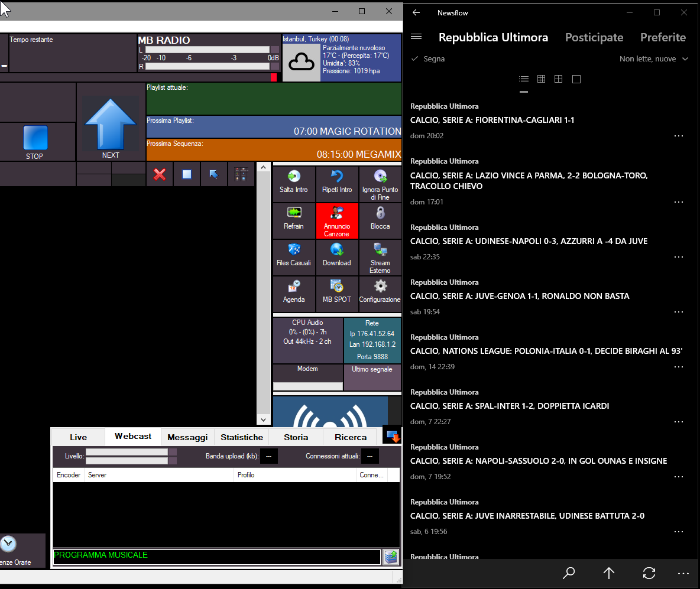700x589 pixels.
Task: Open Stream Esterno
Action: pyautogui.click(x=380, y=257)
